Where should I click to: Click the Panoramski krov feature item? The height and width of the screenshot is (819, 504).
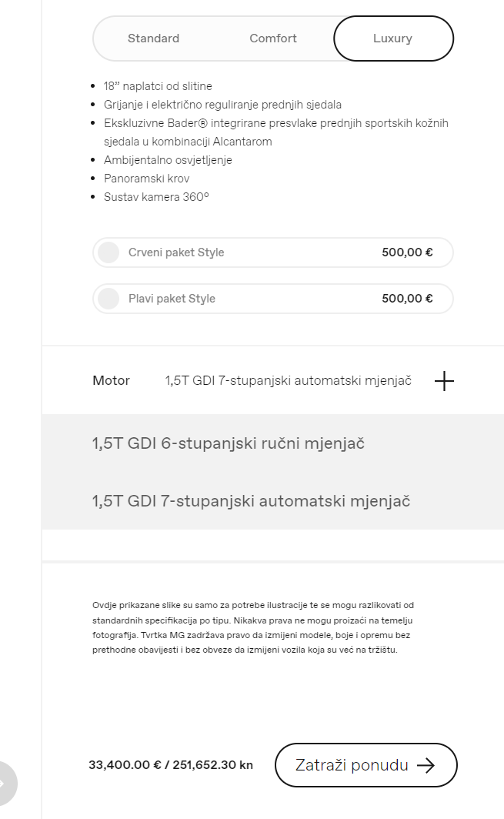[x=146, y=179]
